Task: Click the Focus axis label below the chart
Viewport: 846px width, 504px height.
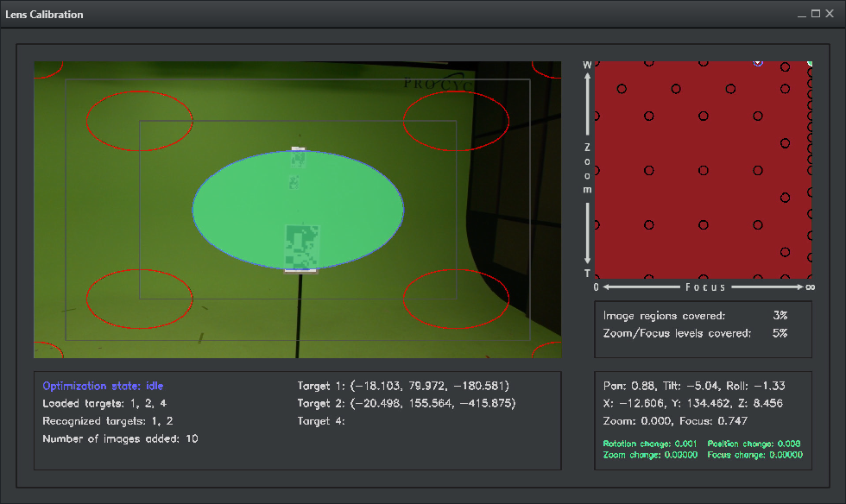Action: (x=705, y=287)
